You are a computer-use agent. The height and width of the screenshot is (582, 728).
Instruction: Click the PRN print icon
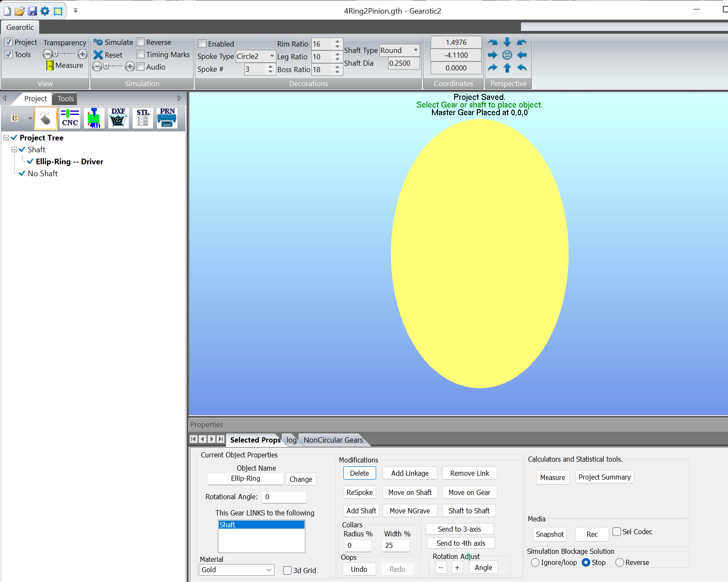coord(167,118)
